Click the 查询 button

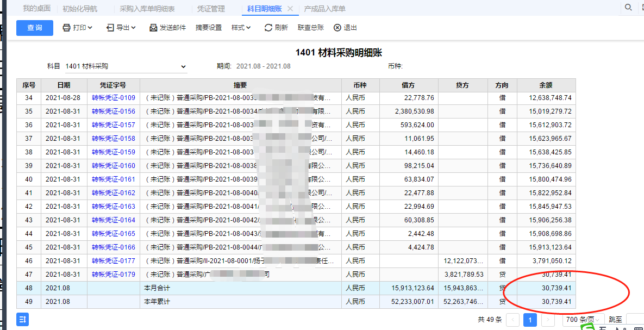[x=35, y=28]
